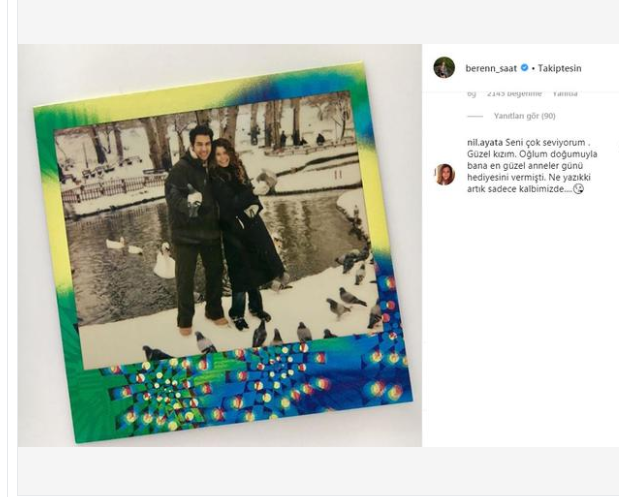This screenshot has height=497, width=619.
Task: Click the swan in the posted photo
Action: (164, 261)
